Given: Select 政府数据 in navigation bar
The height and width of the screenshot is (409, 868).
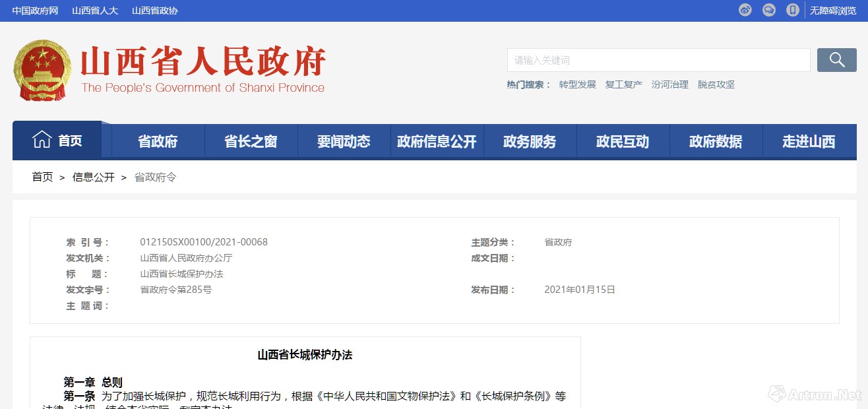Looking at the screenshot, I should [x=716, y=141].
